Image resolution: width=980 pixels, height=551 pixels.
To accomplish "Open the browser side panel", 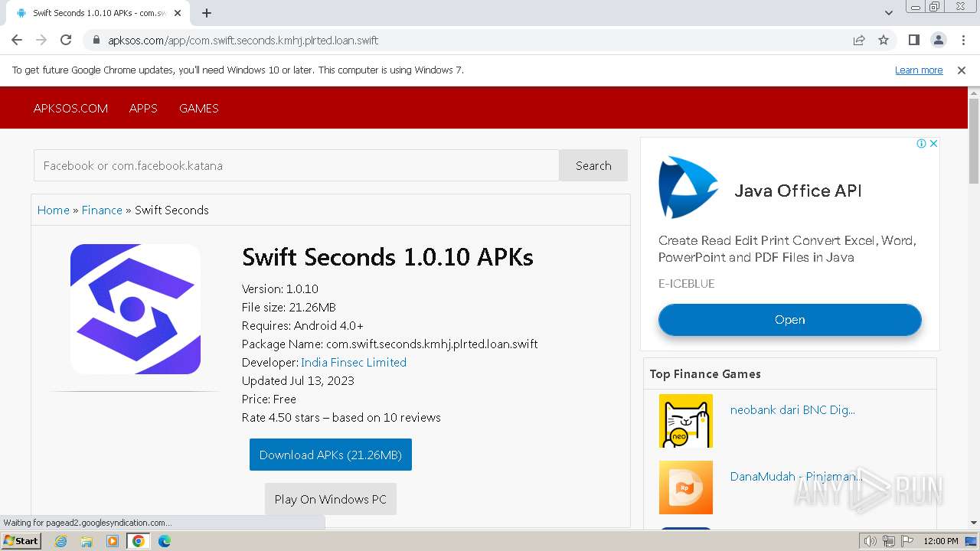I will (913, 40).
